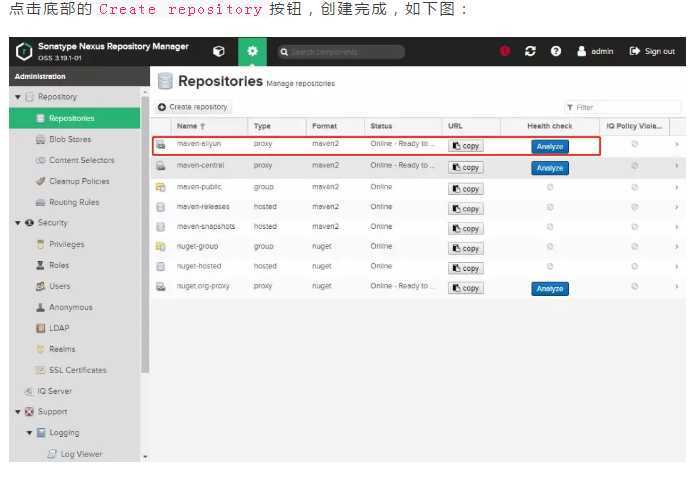Focus the search components field
The width and height of the screenshot is (698, 483).
341,52
